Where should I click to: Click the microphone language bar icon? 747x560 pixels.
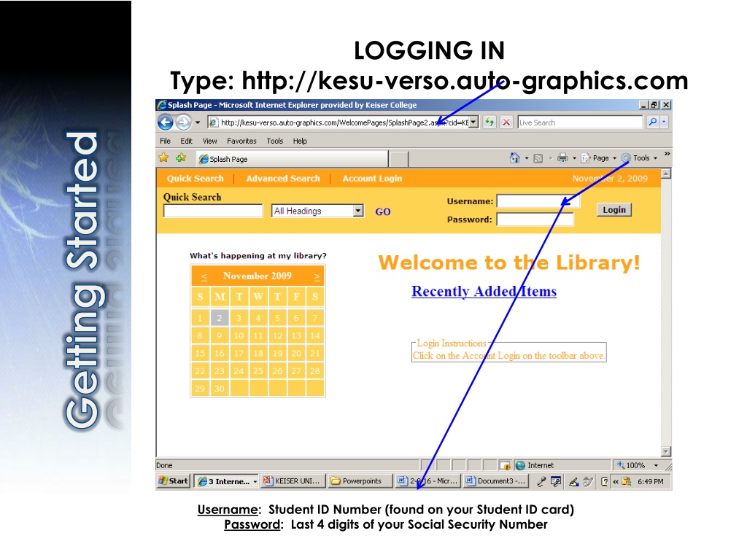[541, 481]
